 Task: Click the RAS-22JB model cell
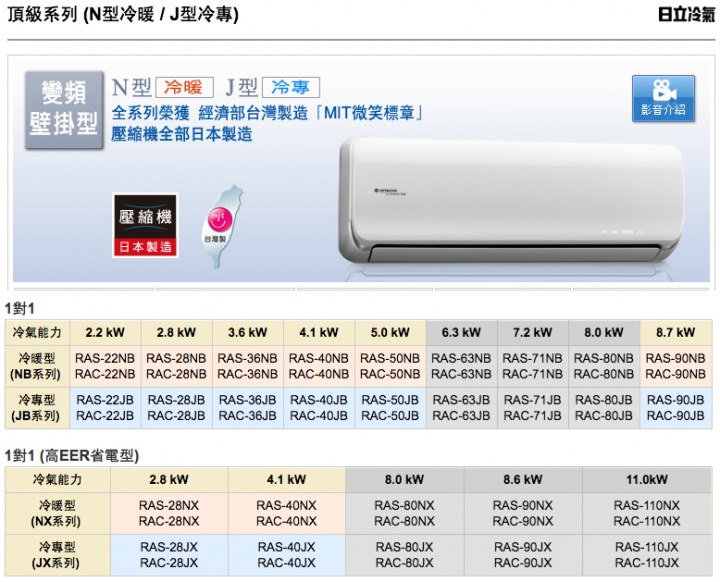pyautogui.click(x=105, y=408)
